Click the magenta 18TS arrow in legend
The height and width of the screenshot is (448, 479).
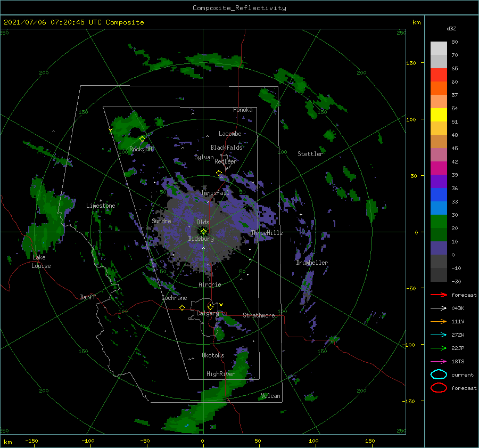[x=439, y=362]
